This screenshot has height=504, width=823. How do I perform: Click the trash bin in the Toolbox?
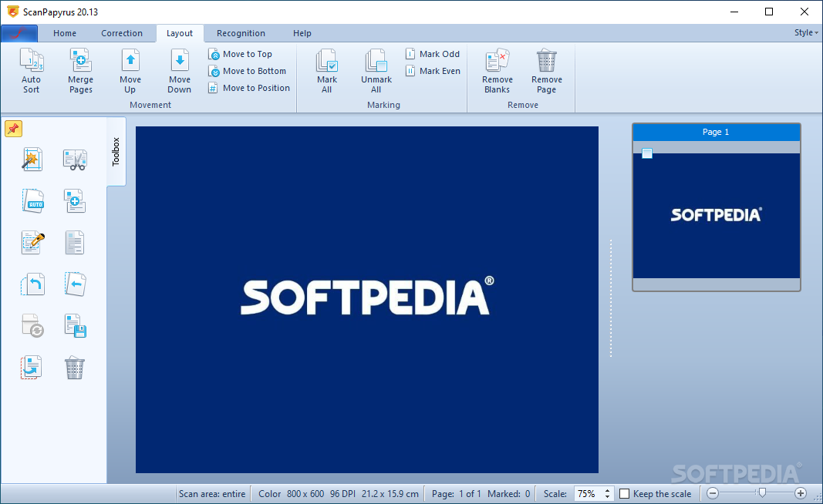click(x=75, y=368)
